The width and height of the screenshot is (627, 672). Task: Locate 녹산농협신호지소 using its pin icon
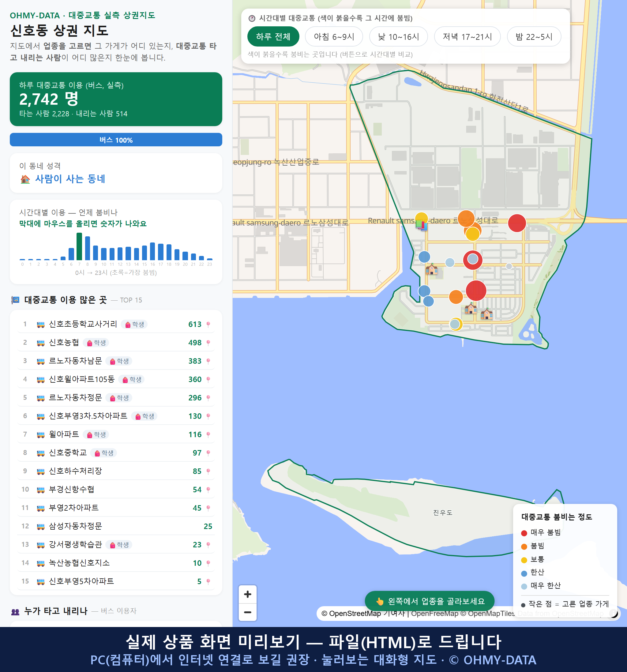click(208, 563)
